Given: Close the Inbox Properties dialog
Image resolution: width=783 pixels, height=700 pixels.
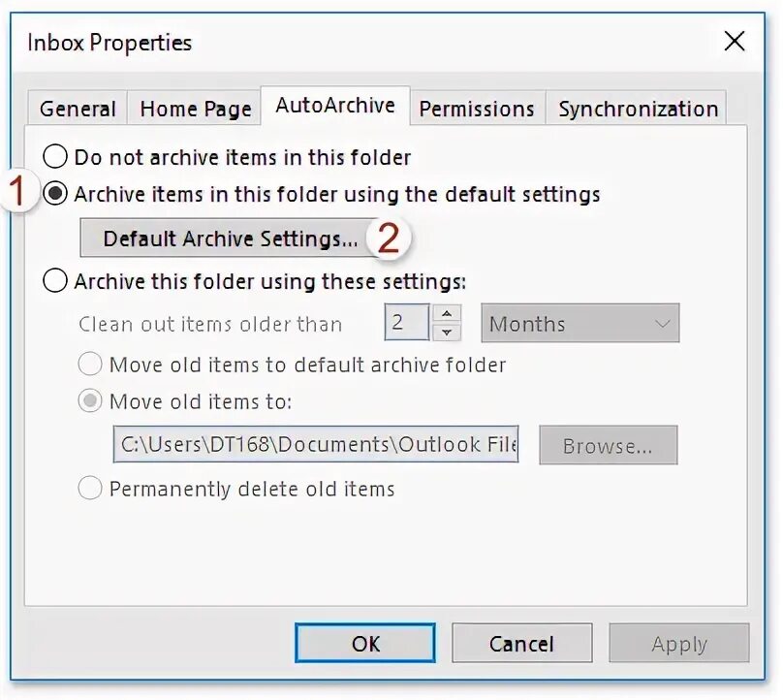Looking at the screenshot, I should (x=735, y=41).
